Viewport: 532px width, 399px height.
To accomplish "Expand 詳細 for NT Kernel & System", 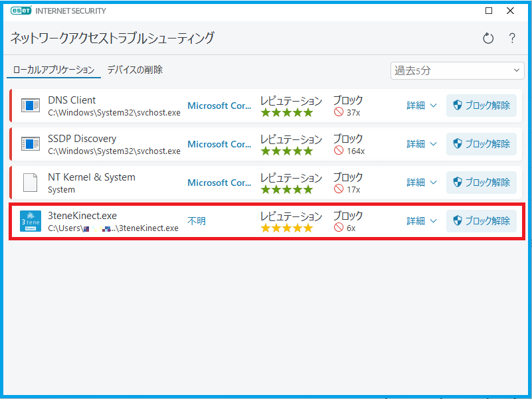I will [x=421, y=183].
